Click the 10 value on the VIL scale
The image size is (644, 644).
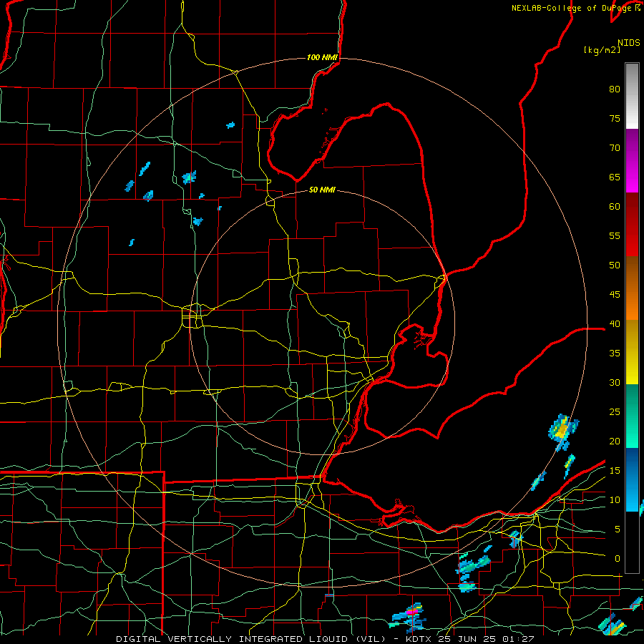pyautogui.click(x=615, y=500)
